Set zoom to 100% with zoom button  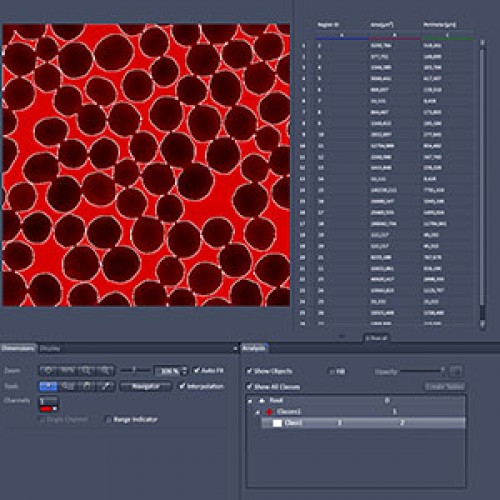pyautogui.click(x=67, y=370)
